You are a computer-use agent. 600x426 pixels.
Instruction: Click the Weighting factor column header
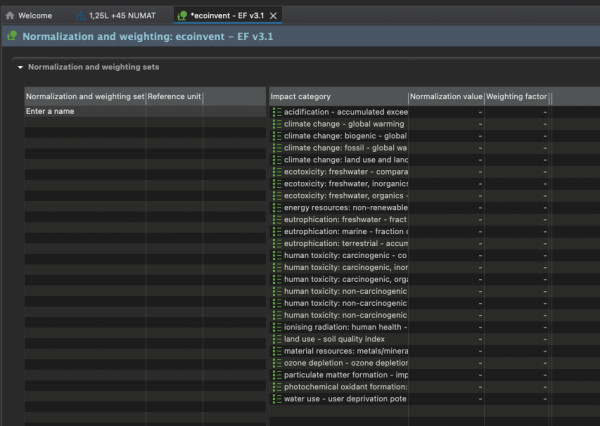[517, 96]
